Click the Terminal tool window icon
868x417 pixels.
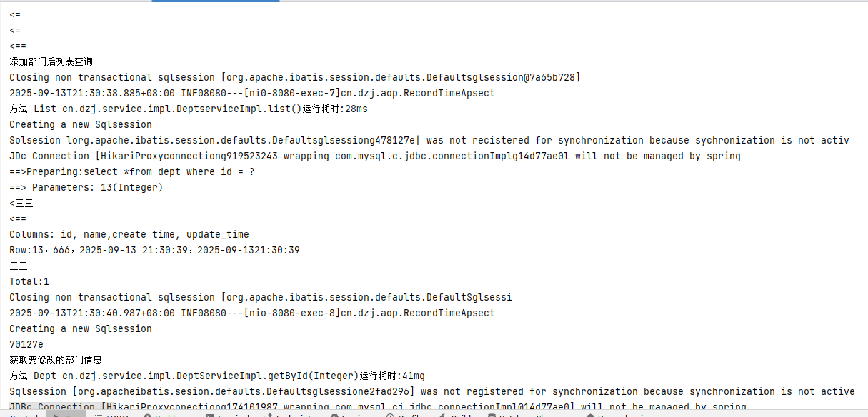(x=209, y=415)
